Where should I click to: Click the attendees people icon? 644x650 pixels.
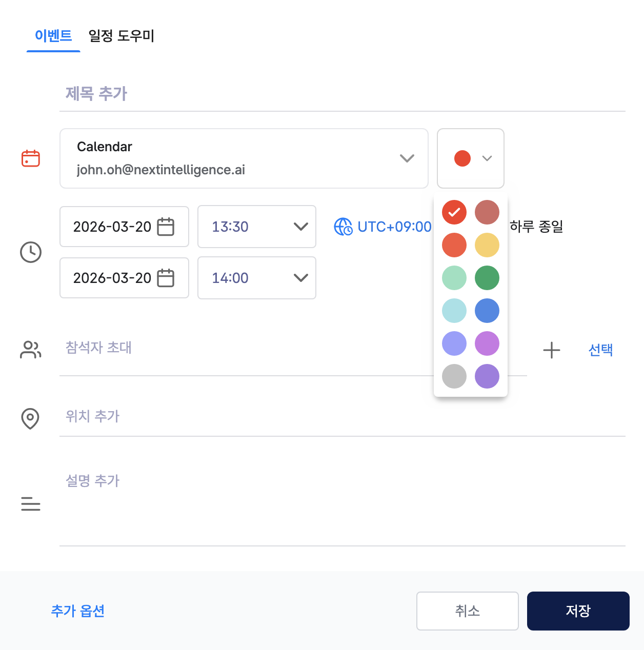[x=31, y=350]
